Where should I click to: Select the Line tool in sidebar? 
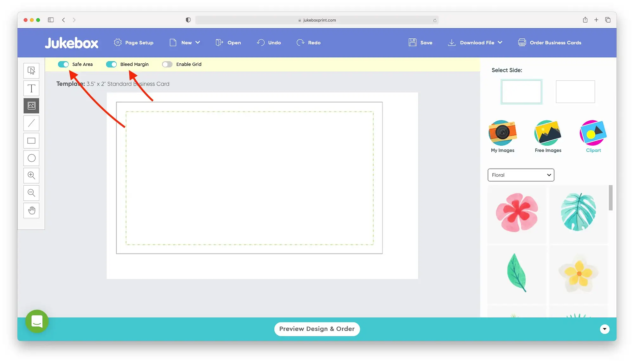[x=31, y=123]
